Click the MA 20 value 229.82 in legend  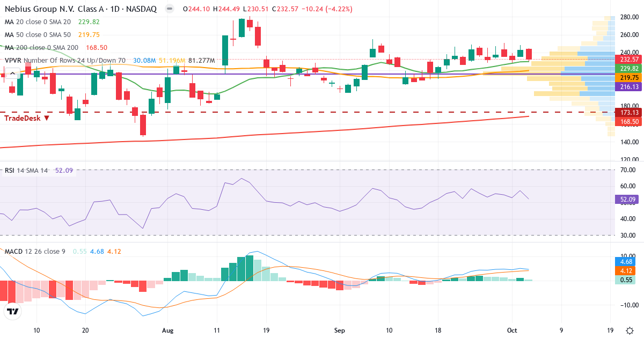(x=89, y=22)
